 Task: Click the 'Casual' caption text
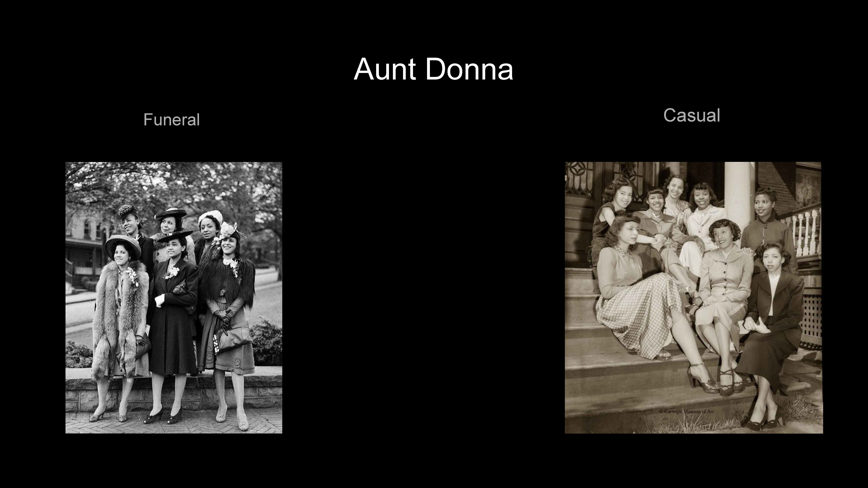point(692,115)
